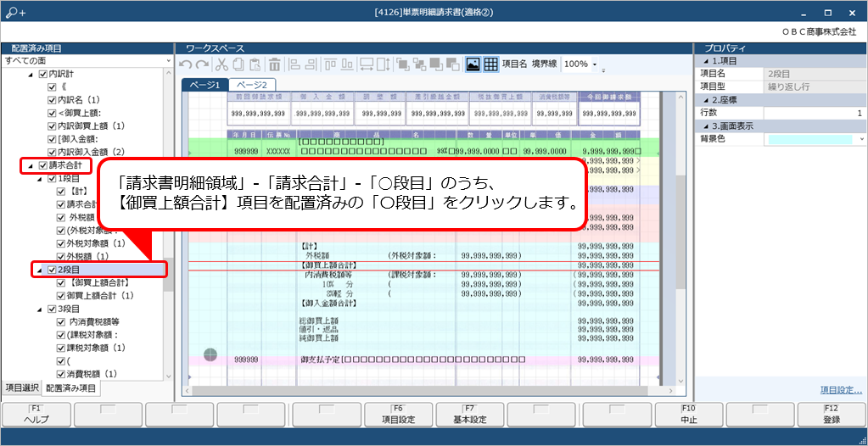Select the 御買上額合計（1） tree item
Screen dimensions: 868x446
pyautogui.click(x=101, y=295)
